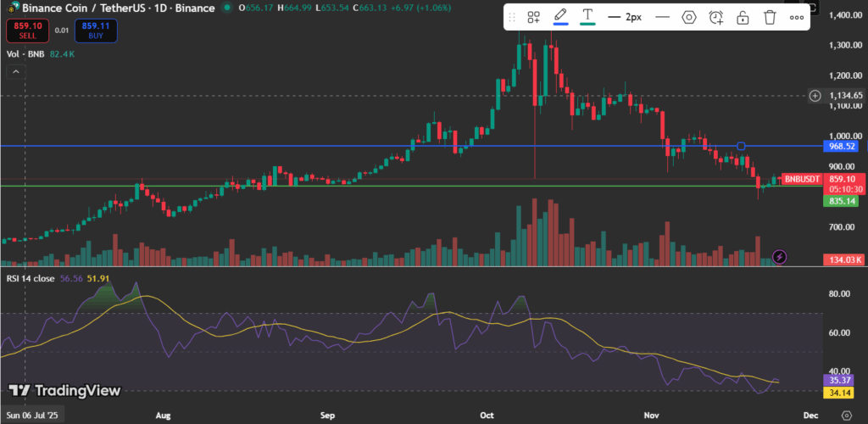Click the 82.4K volume value

point(62,54)
